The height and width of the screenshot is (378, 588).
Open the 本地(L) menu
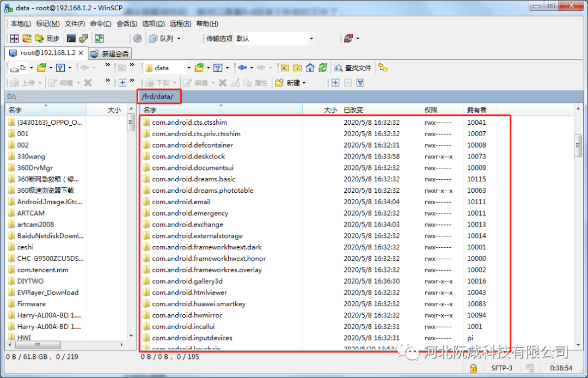click(x=21, y=23)
